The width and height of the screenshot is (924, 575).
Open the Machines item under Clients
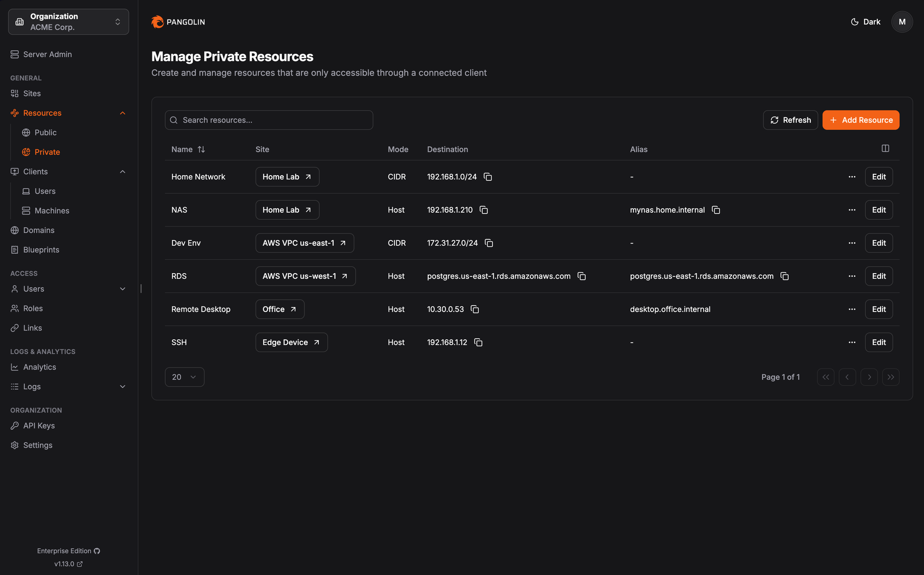[x=51, y=210]
